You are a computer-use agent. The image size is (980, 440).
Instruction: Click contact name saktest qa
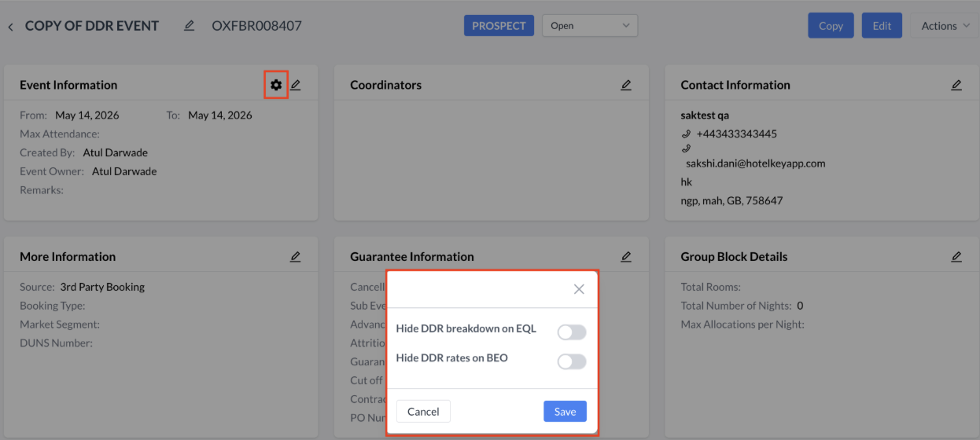[x=705, y=115]
